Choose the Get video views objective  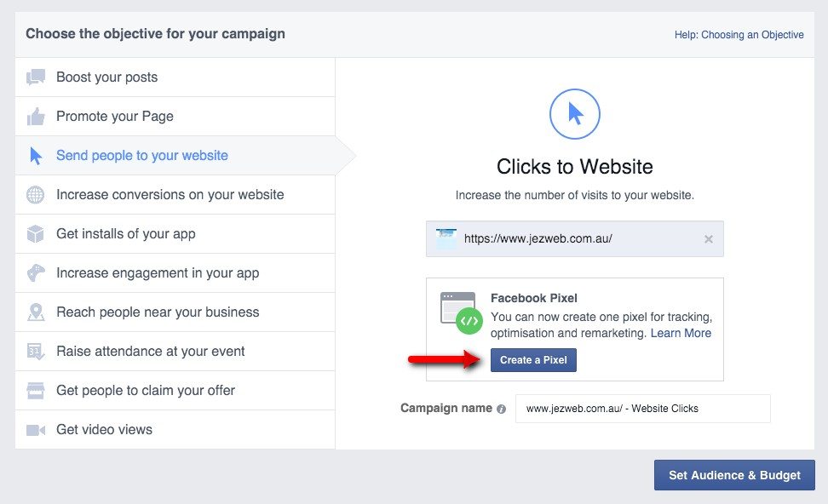(x=104, y=430)
